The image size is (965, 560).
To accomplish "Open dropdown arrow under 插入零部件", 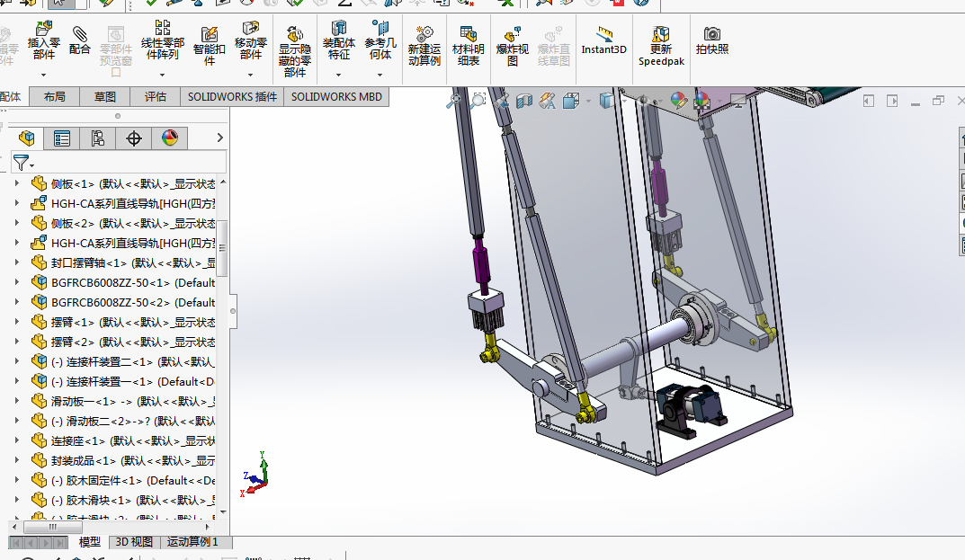I will click(44, 76).
